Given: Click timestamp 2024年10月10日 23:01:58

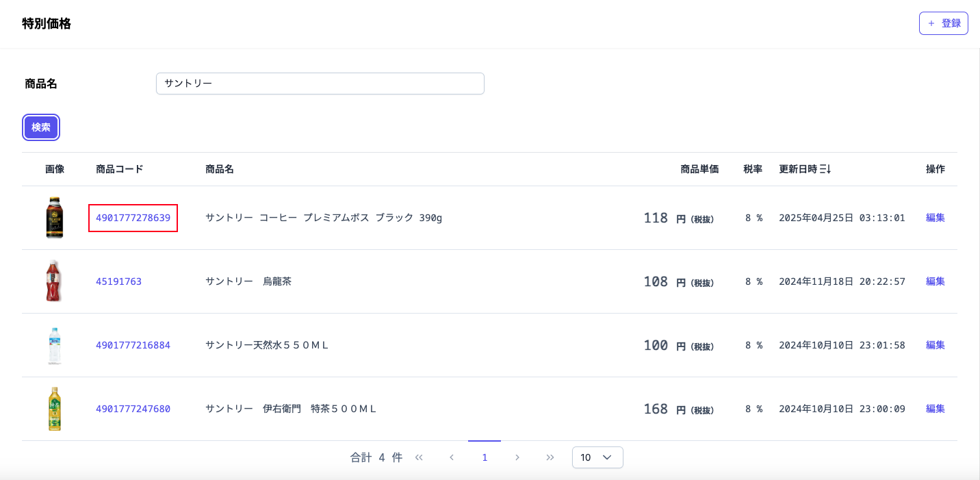Looking at the screenshot, I should 842,345.
